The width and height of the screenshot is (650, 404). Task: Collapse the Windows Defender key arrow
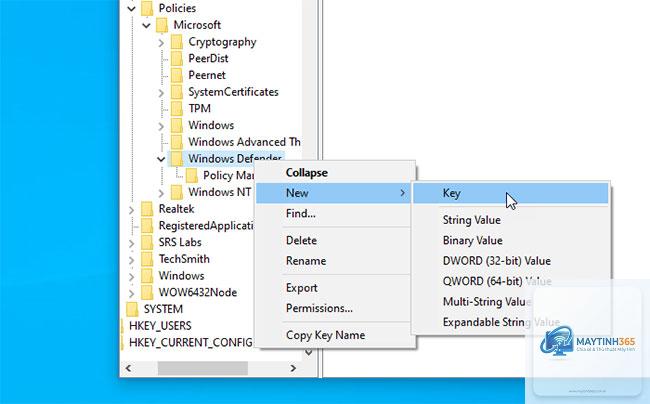tap(161, 159)
